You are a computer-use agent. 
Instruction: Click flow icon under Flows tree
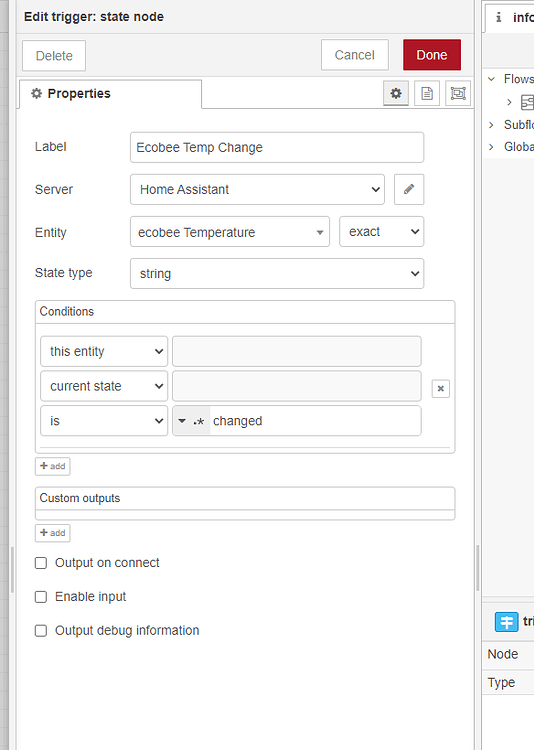click(x=527, y=102)
